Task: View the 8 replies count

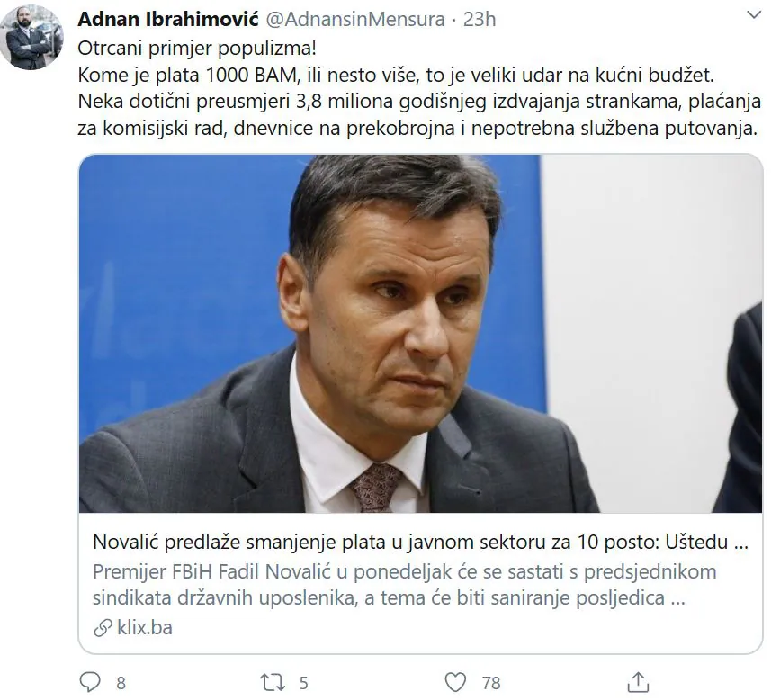Action: point(121,683)
